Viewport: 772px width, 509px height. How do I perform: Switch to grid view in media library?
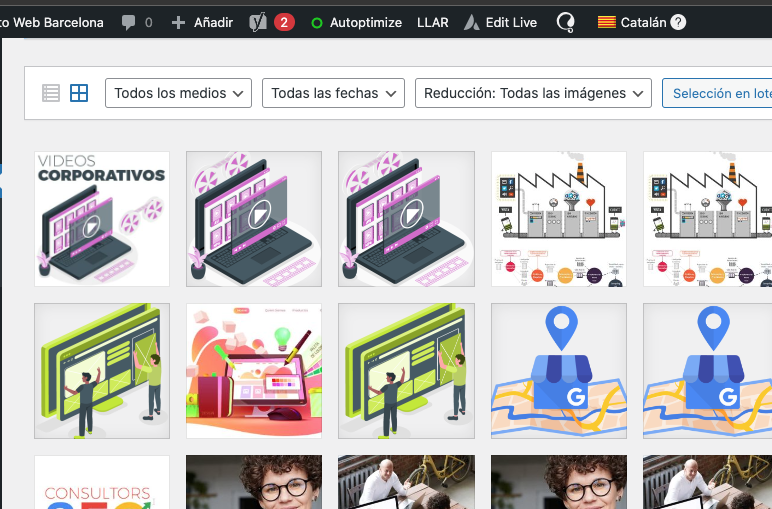click(79, 93)
